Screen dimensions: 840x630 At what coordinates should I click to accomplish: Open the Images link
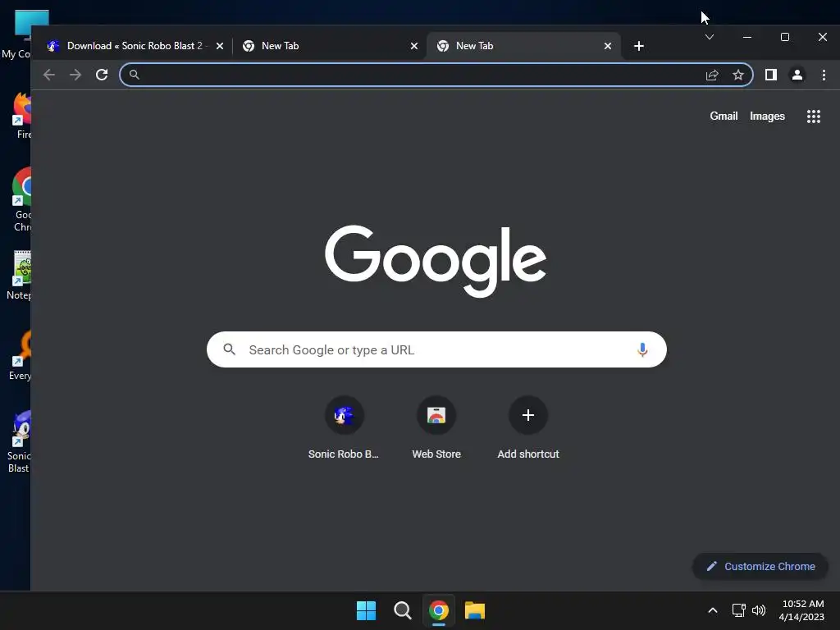(767, 116)
